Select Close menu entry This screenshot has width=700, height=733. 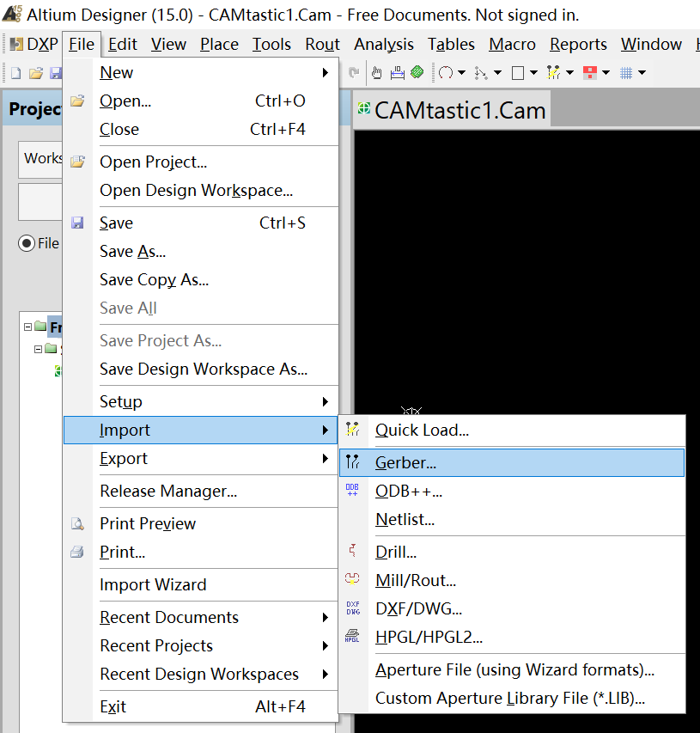[x=201, y=130]
